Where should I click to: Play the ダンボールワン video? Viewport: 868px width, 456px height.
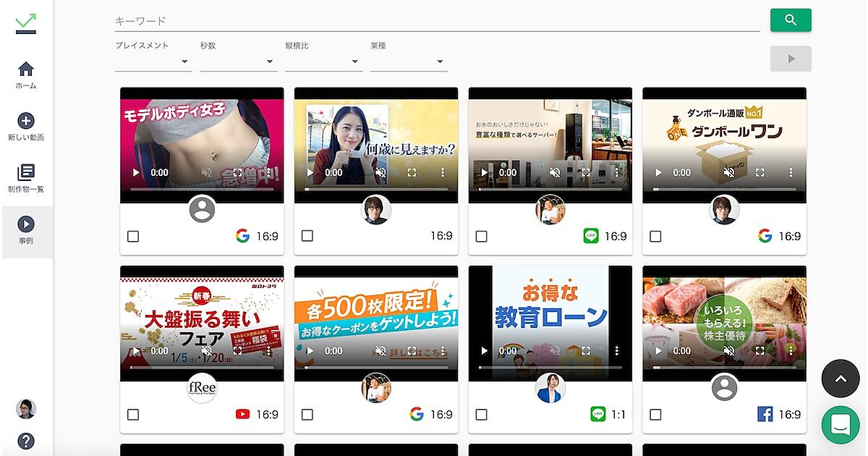pos(658,173)
